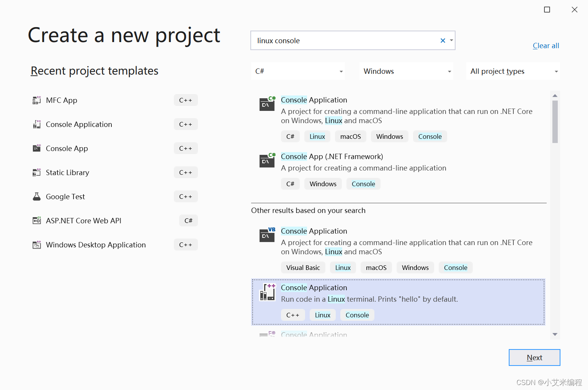Click the Google Test flask icon
The width and height of the screenshot is (588, 390).
(x=37, y=197)
